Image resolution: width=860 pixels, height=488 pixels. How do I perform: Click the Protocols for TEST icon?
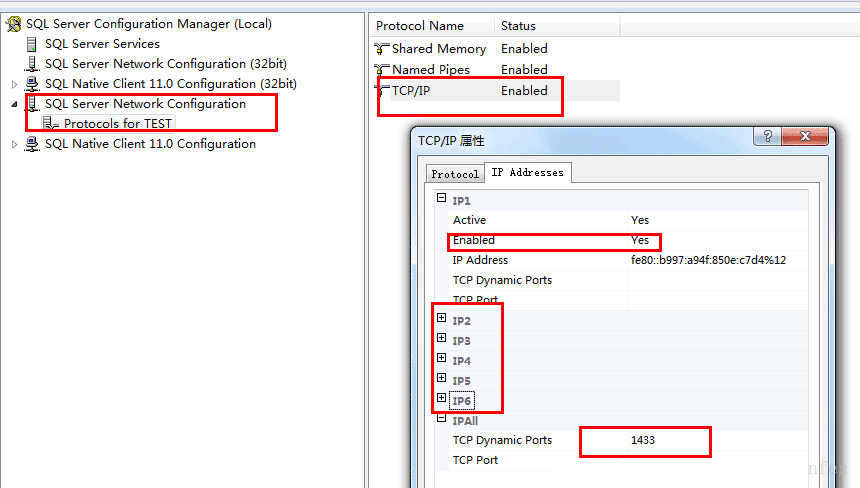click(x=51, y=123)
